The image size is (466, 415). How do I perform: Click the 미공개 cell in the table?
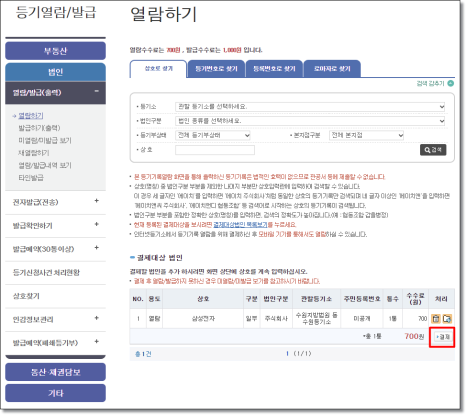362,319
